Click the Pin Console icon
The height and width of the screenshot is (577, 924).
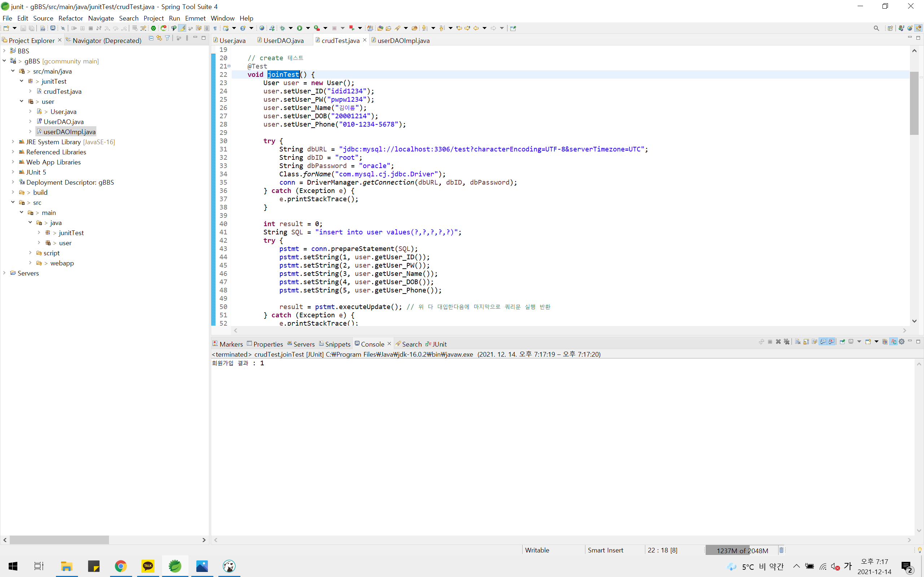[x=842, y=342]
